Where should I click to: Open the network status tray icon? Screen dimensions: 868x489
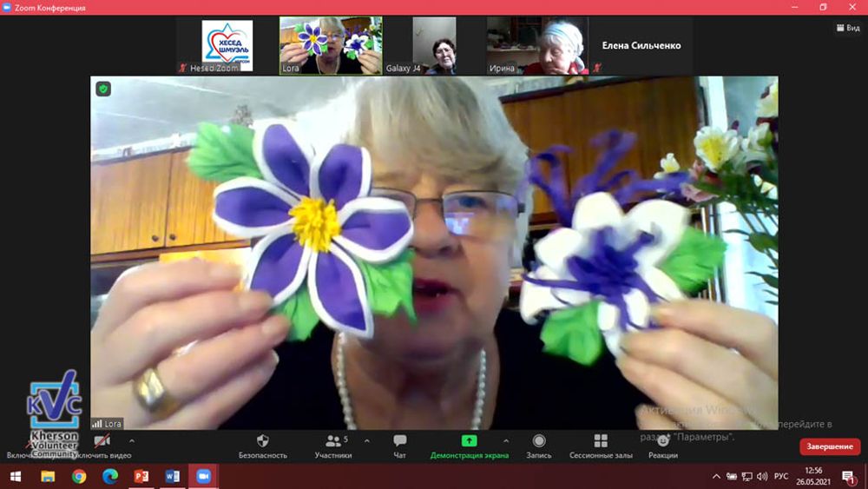(x=746, y=476)
